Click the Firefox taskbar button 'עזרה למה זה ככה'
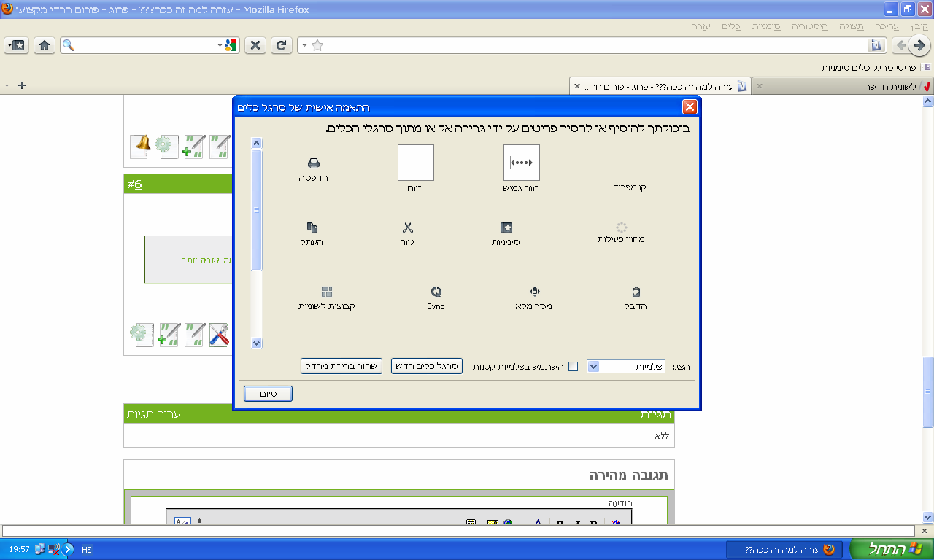 click(x=784, y=550)
